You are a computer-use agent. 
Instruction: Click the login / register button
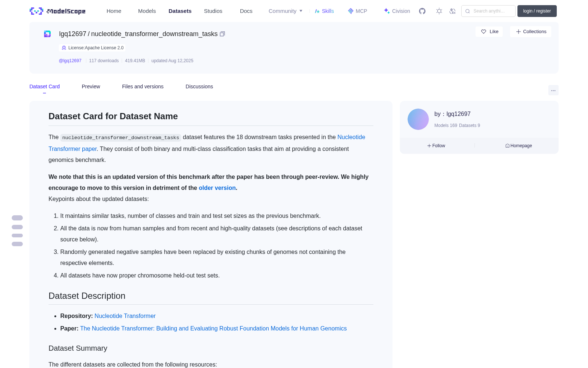tap(537, 11)
